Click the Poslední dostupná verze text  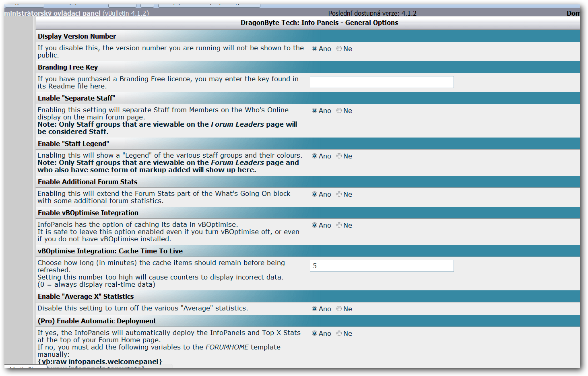pyautogui.click(x=372, y=13)
